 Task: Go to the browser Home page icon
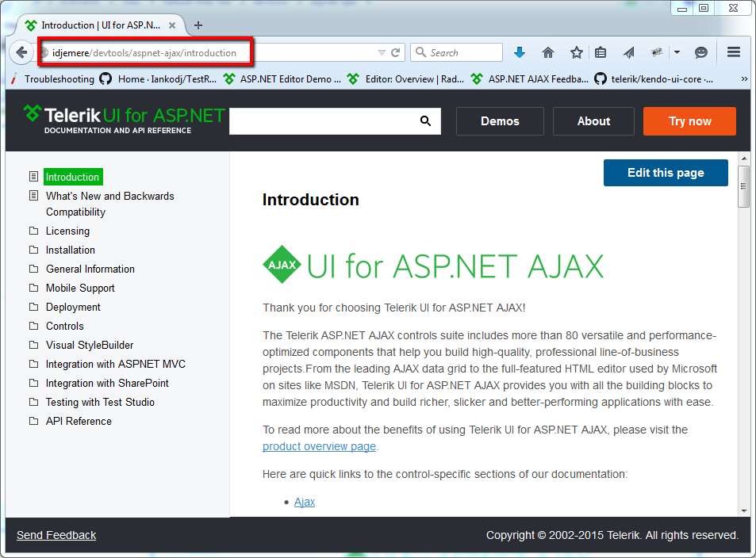click(x=547, y=52)
